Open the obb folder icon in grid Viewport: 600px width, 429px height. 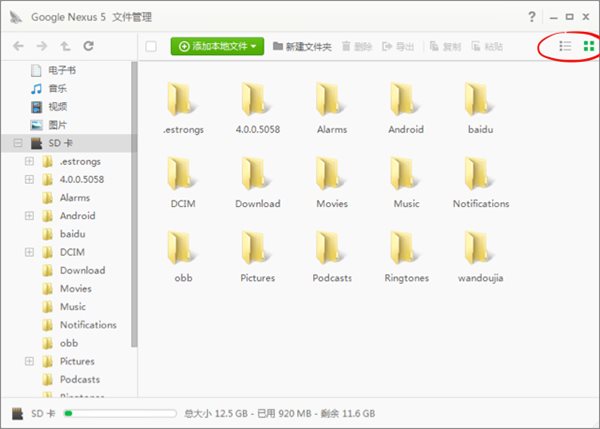181,248
